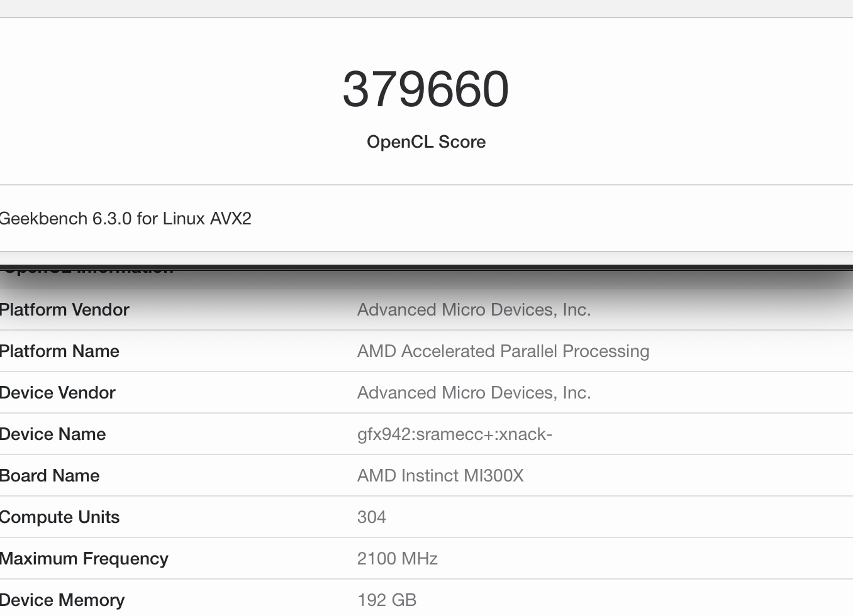
Task: Click the 379660 score number
Action: click(426, 89)
